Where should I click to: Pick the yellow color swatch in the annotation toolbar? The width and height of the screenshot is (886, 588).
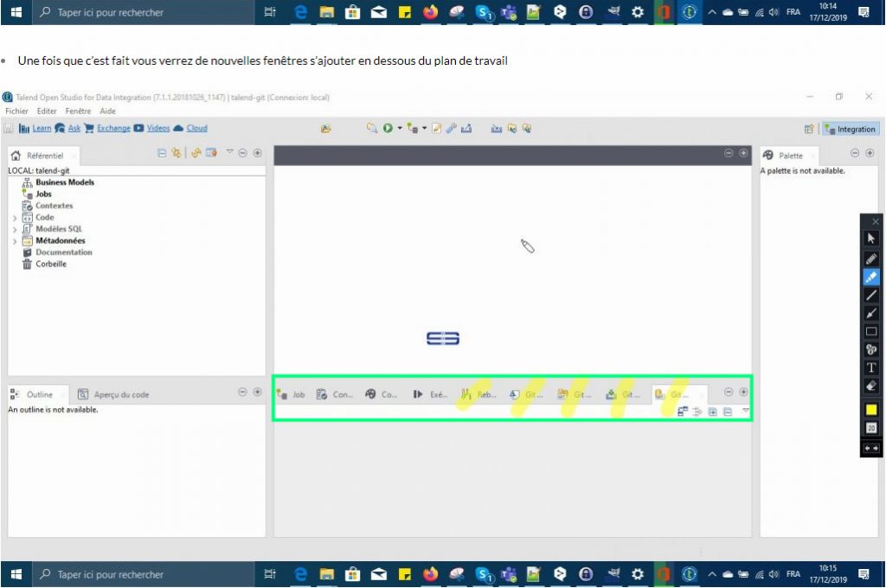870,410
